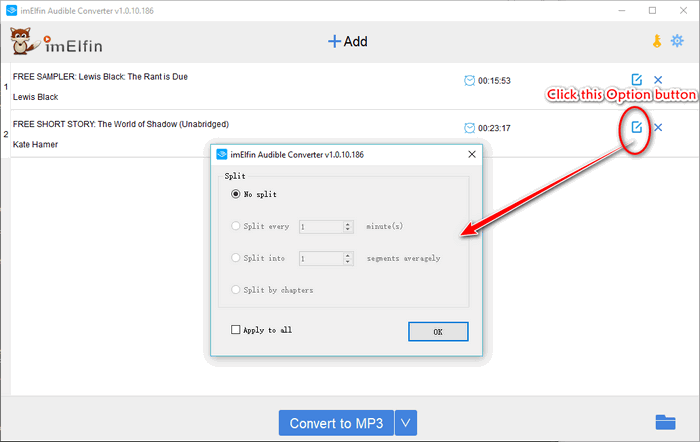Decrease the split minutes value
Image resolution: width=700 pixels, height=442 pixels.
click(x=348, y=230)
